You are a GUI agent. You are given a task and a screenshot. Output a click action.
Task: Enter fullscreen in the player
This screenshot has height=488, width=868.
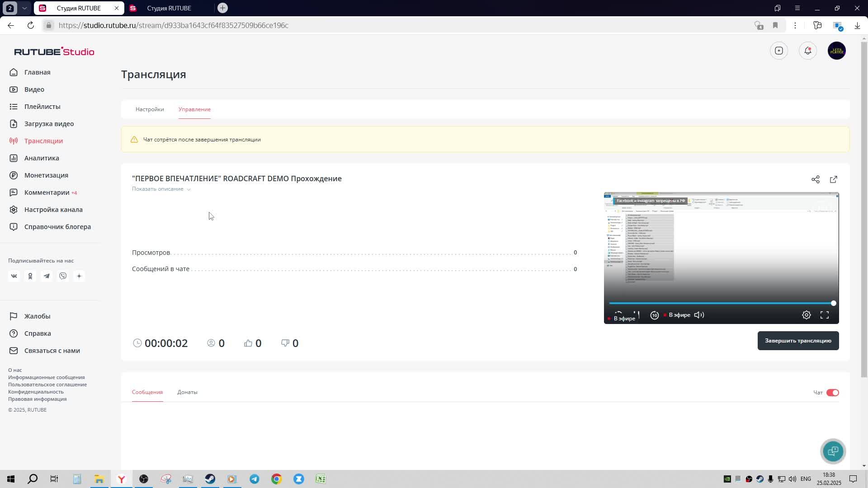[825, 315]
